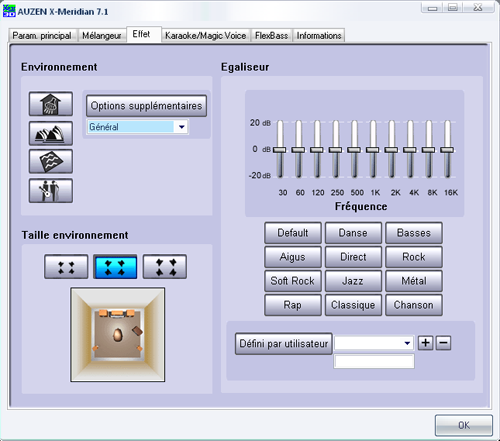500x441 pixels.
Task: Click the 30 Hz equalizer slider
Action: [x=280, y=150]
